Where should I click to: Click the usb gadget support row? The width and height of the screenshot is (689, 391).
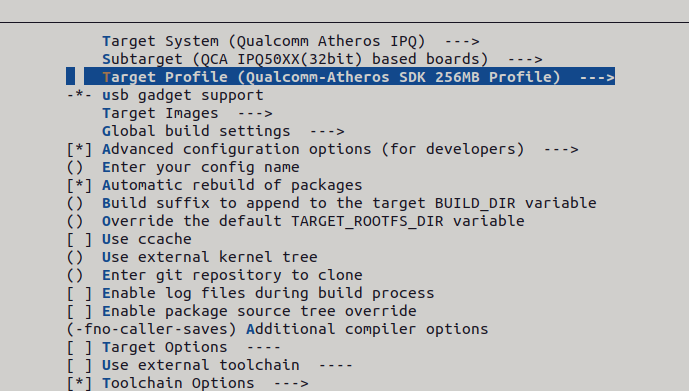tap(165, 95)
